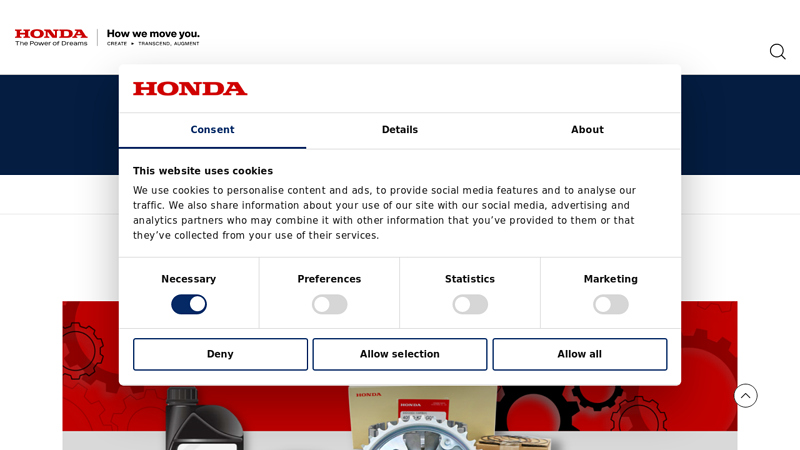Viewport: 800px width, 450px height.
Task: Open search with the magnifier icon
Action: click(x=777, y=52)
